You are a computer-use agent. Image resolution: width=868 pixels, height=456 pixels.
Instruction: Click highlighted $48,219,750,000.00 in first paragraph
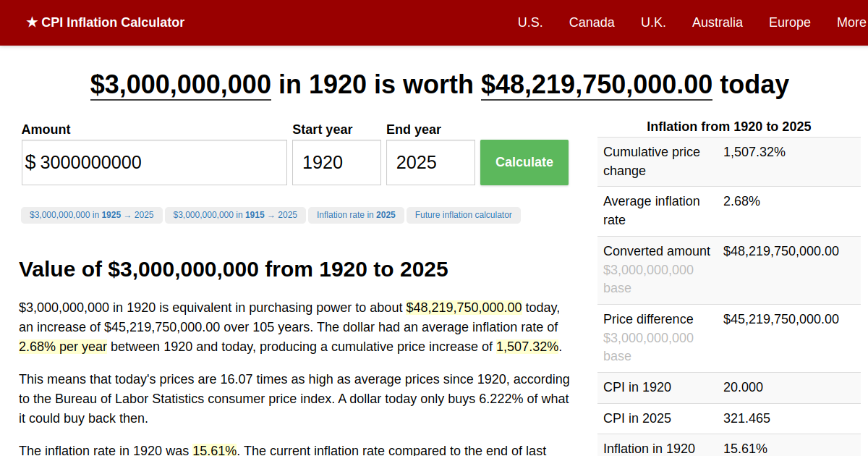tap(464, 308)
